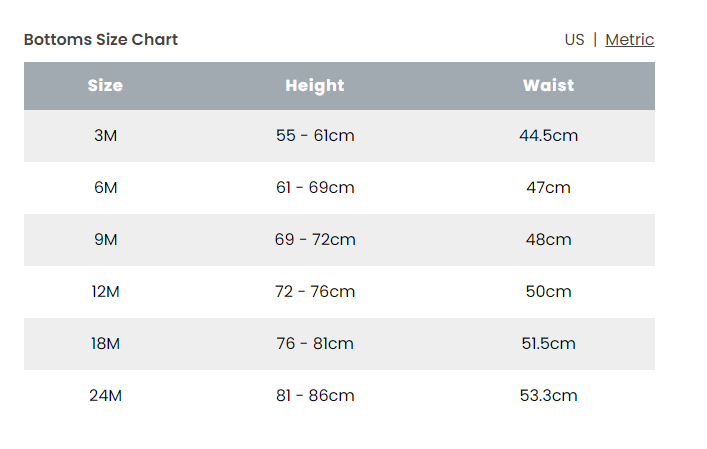Image resolution: width=707 pixels, height=449 pixels.
Task: Select the 24M size cell
Action: [x=105, y=396]
